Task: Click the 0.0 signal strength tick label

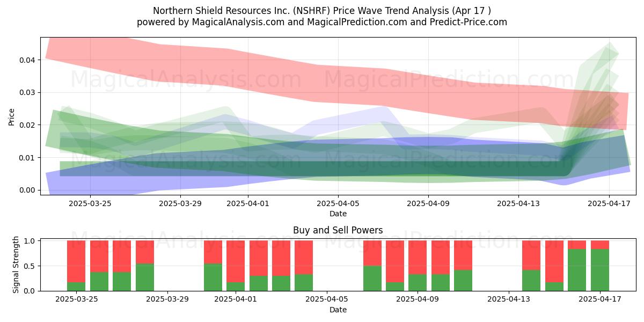Action: (x=30, y=291)
